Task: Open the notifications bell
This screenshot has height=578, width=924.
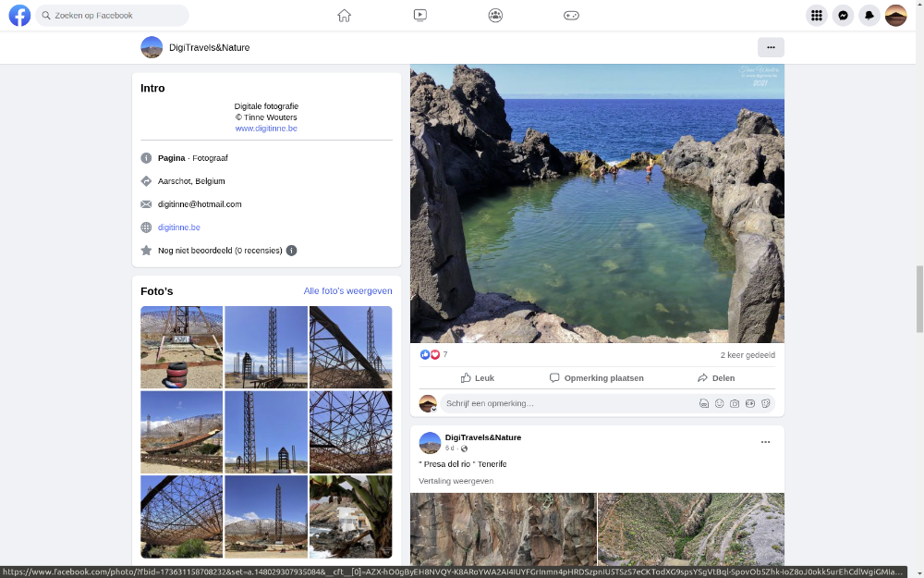Action: (x=869, y=16)
